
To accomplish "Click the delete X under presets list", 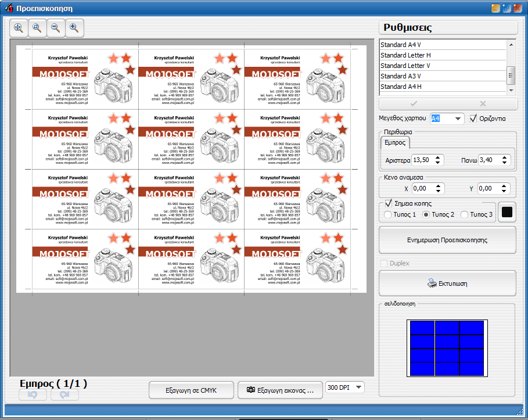I will click(x=483, y=103).
